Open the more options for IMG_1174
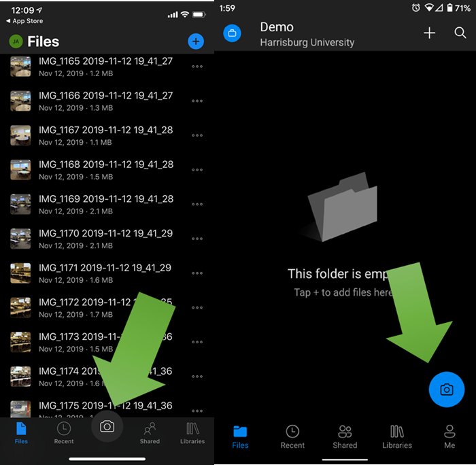476x465 pixels. (197, 377)
